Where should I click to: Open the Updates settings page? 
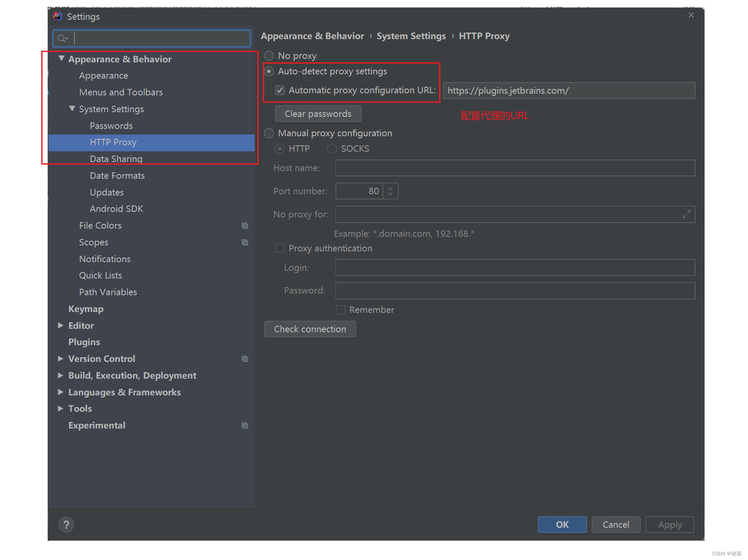pyautogui.click(x=107, y=193)
